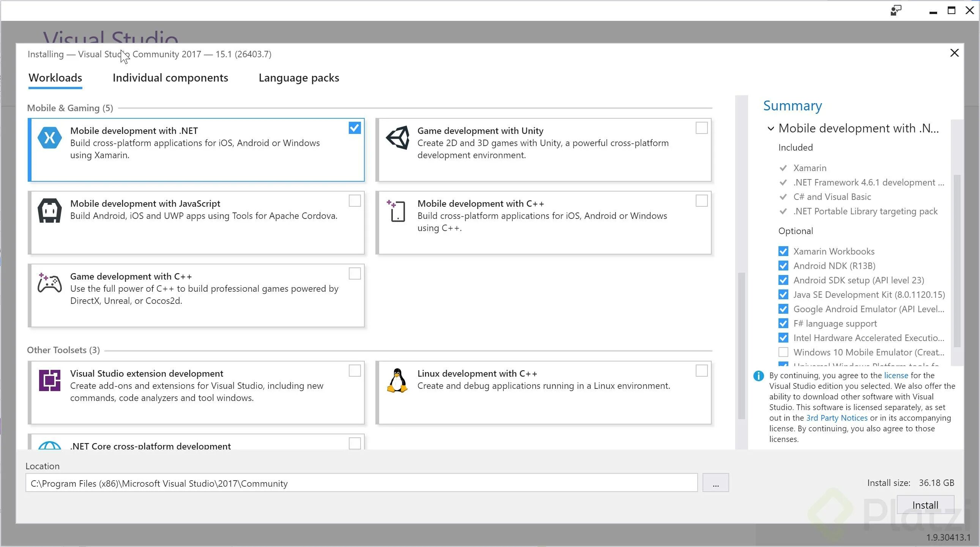Click the Other Toolsets (3) section header

point(63,350)
